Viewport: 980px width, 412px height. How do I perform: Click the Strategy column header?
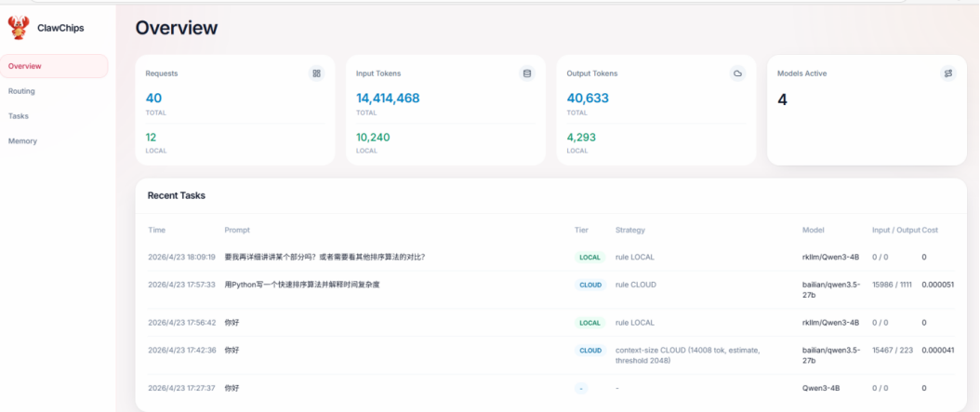[x=630, y=230]
